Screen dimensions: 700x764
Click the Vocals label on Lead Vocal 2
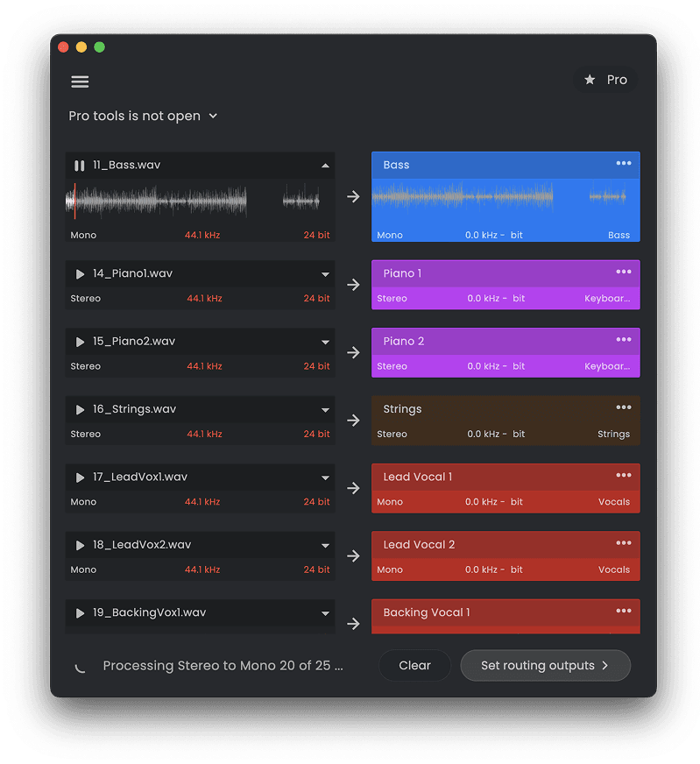[x=614, y=569]
